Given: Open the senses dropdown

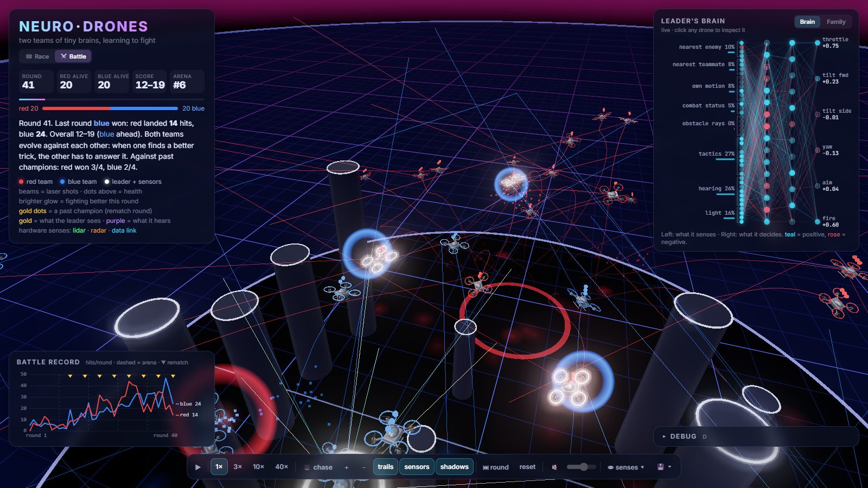Looking at the screenshot, I should coord(626,467).
